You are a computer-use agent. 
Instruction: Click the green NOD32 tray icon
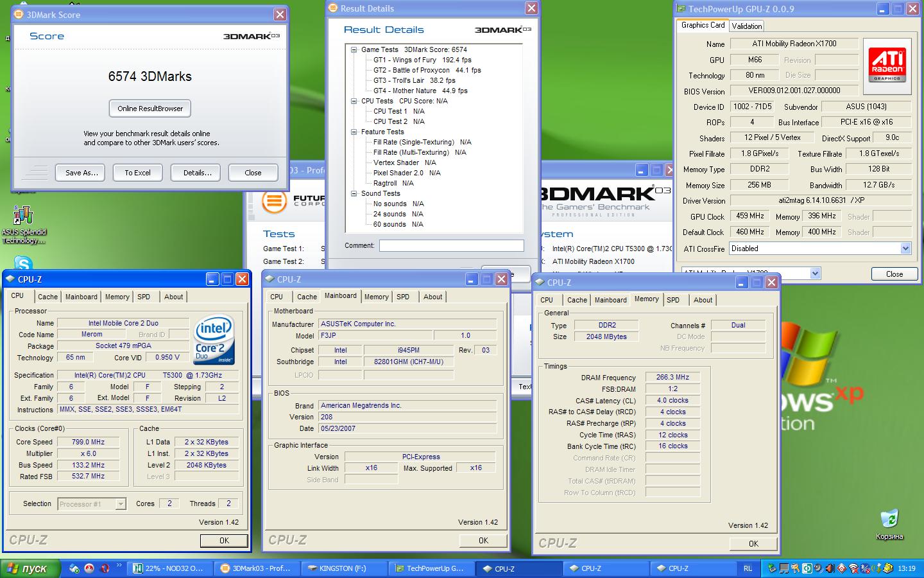click(807, 568)
